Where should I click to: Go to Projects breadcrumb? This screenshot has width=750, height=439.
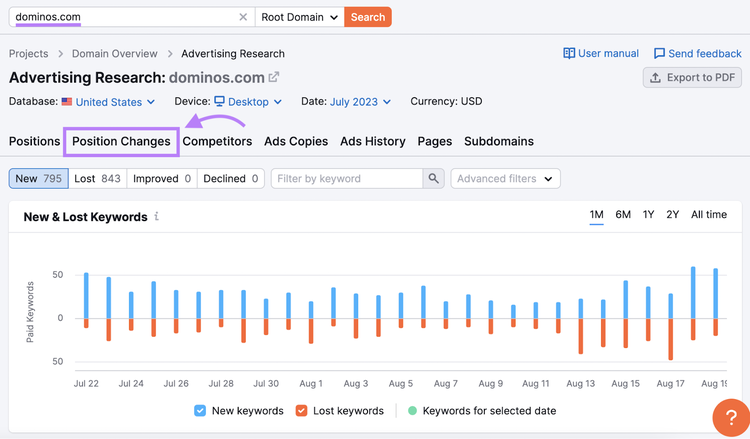coord(29,54)
